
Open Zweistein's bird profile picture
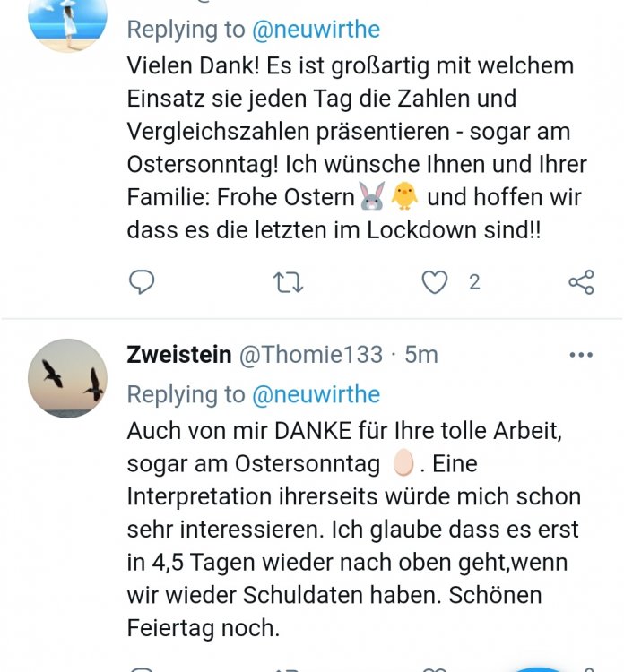[x=68, y=378]
